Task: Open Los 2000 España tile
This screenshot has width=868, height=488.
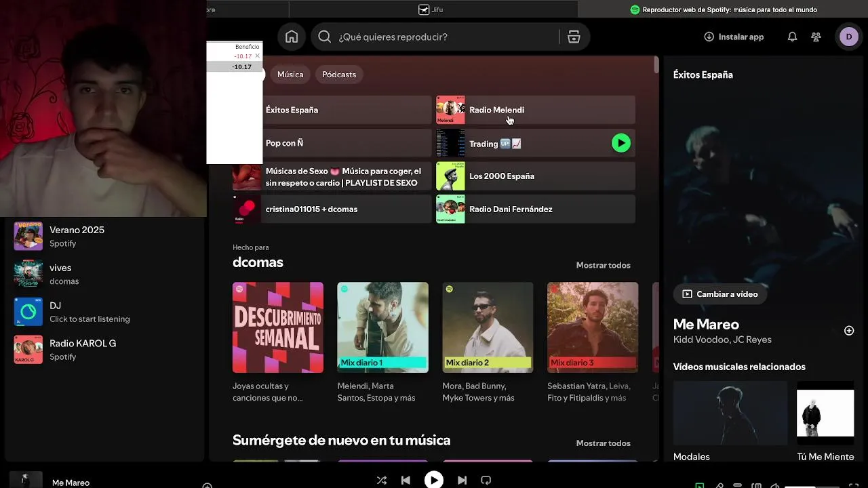Action: point(536,176)
